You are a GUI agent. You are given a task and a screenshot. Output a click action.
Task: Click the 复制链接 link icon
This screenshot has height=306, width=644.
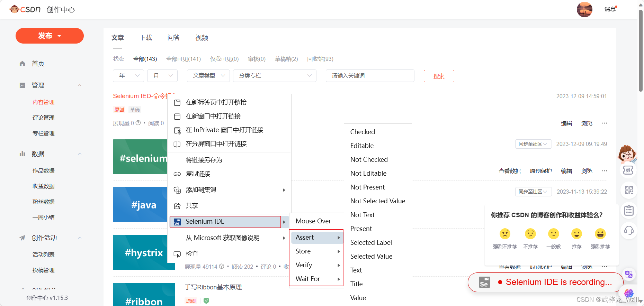[177, 174]
